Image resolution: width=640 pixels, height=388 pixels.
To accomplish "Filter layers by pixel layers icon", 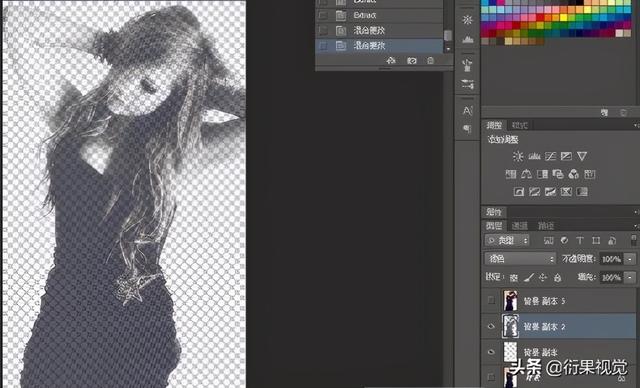I will (549, 240).
